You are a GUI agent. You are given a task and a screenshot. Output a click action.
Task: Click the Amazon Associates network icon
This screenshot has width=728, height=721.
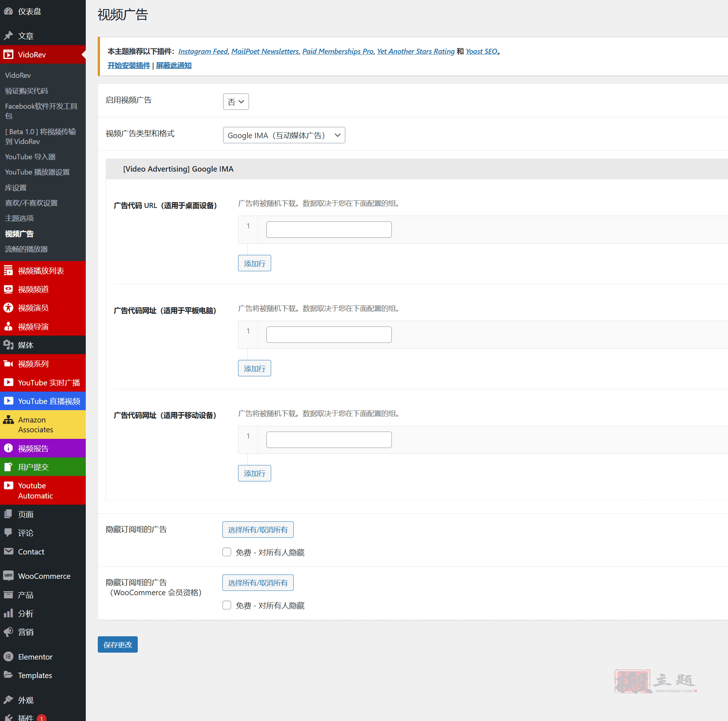[8, 420]
